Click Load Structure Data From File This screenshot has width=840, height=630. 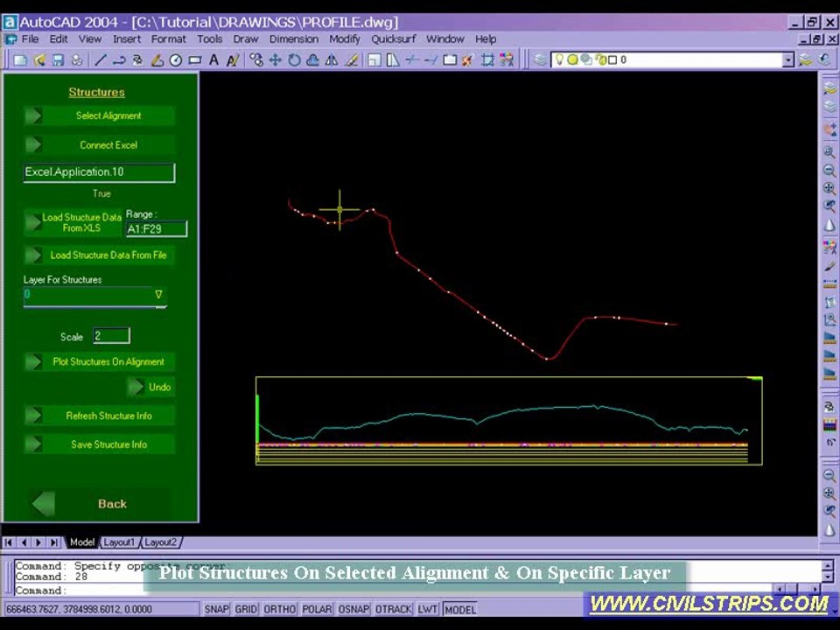pos(100,255)
